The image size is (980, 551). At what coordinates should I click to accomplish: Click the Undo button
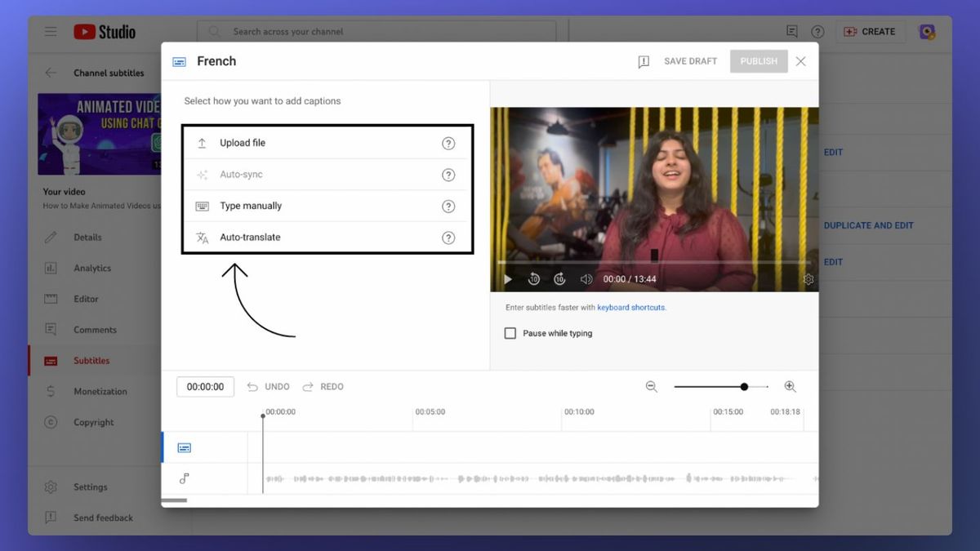pos(269,387)
